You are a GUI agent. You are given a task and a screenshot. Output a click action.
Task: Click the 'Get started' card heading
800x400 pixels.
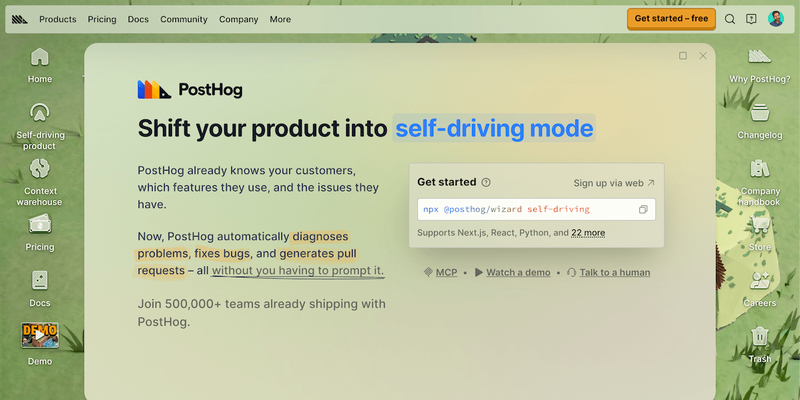[x=446, y=182]
